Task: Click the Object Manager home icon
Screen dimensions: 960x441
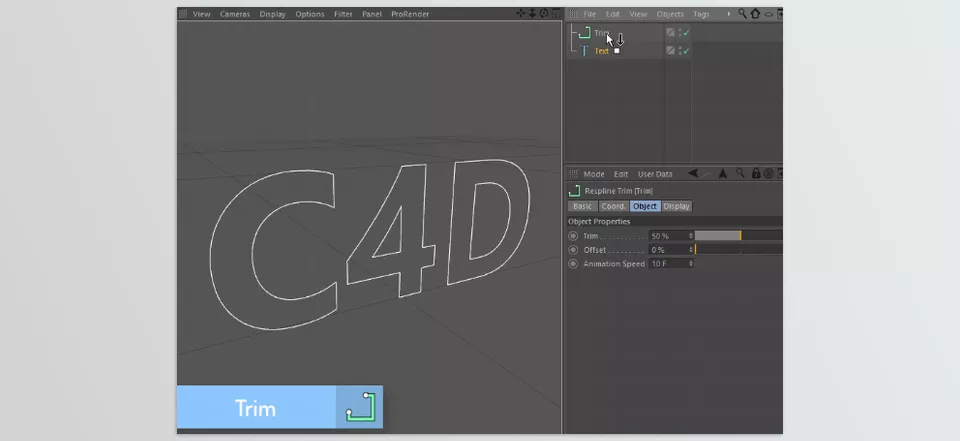Action: 755,13
